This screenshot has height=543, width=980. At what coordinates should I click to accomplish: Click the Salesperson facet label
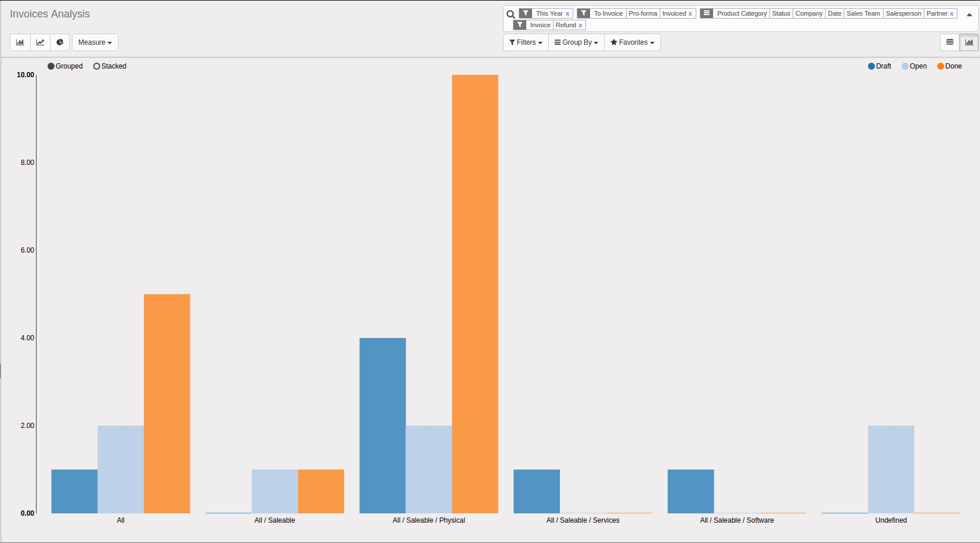point(903,13)
